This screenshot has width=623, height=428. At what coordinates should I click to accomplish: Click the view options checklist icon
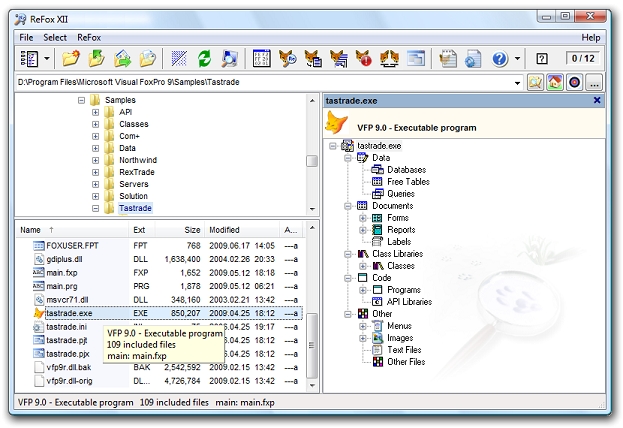[x=29, y=59]
